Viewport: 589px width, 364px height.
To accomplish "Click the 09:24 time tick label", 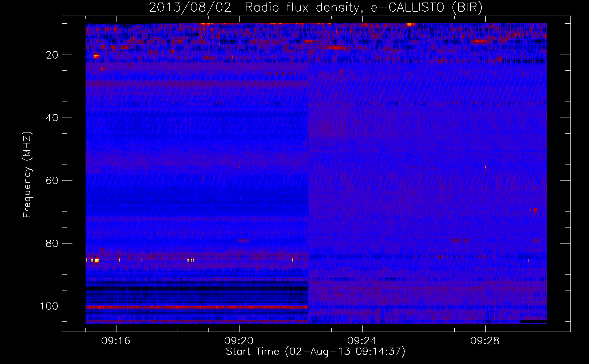I will pyautogui.click(x=362, y=341).
